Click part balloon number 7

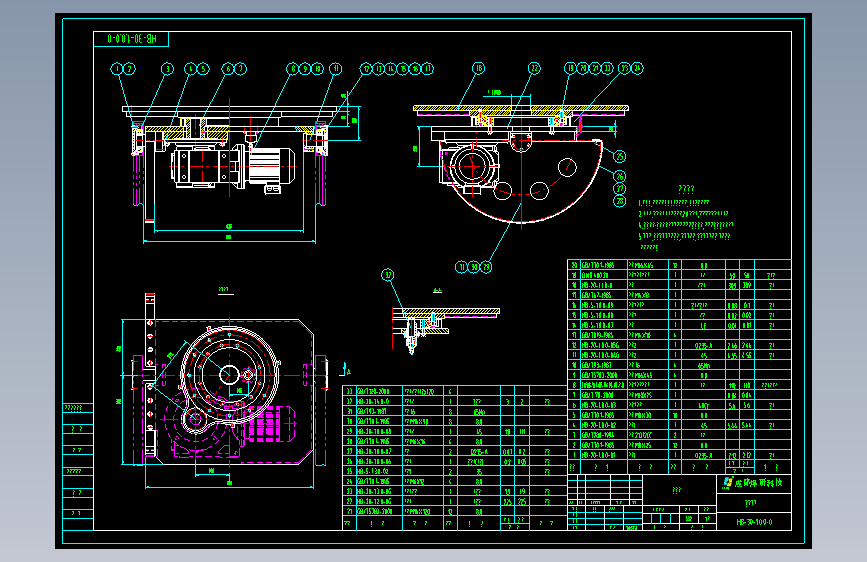click(240, 69)
